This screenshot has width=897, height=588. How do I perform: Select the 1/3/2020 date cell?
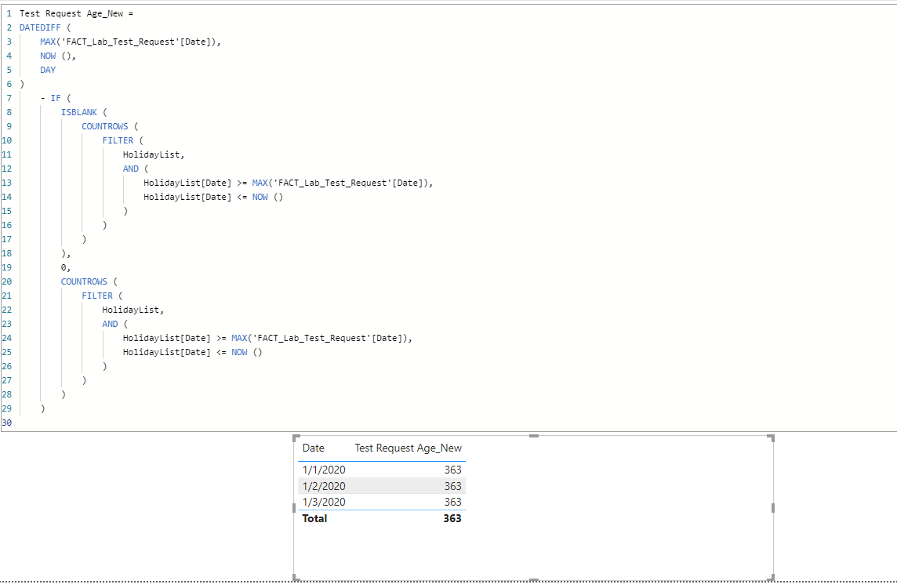(324, 502)
